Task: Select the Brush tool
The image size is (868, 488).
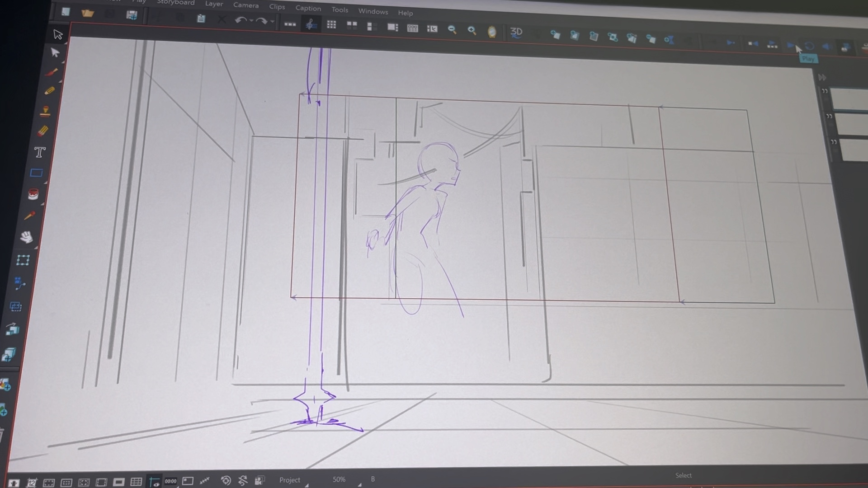Action: (52, 72)
